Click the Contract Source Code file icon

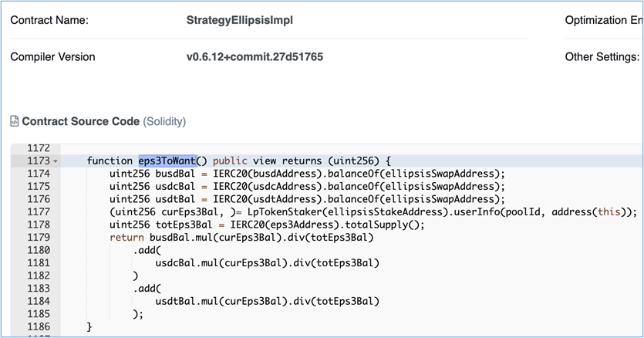click(x=14, y=122)
